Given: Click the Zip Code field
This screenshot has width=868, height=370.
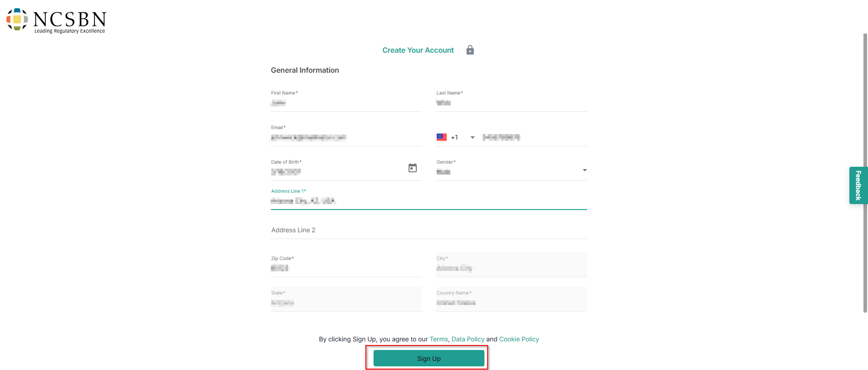Looking at the screenshot, I should coord(345,268).
